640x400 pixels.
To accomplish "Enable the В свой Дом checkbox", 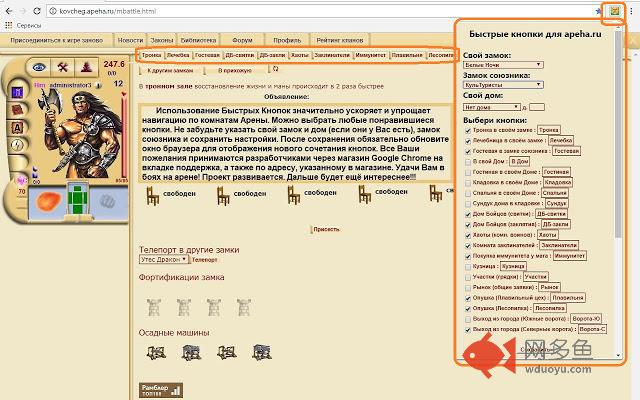I will [x=468, y=162].
